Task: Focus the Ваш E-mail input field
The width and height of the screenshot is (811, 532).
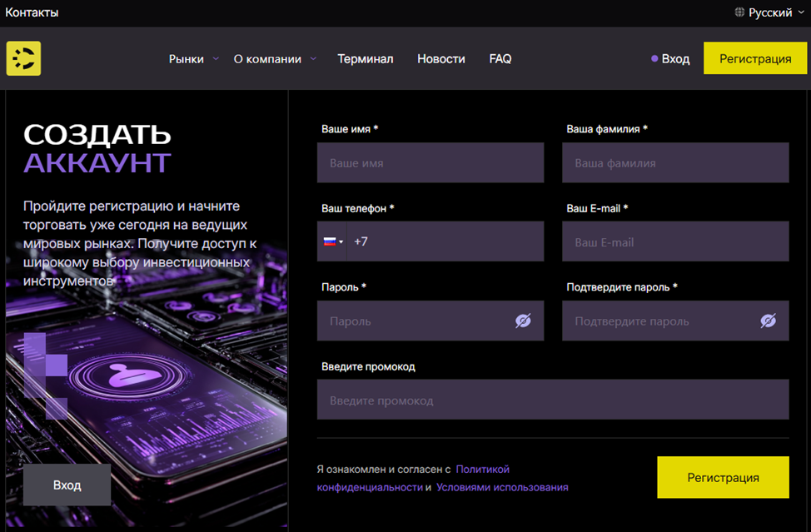Action: pos(675,241)
